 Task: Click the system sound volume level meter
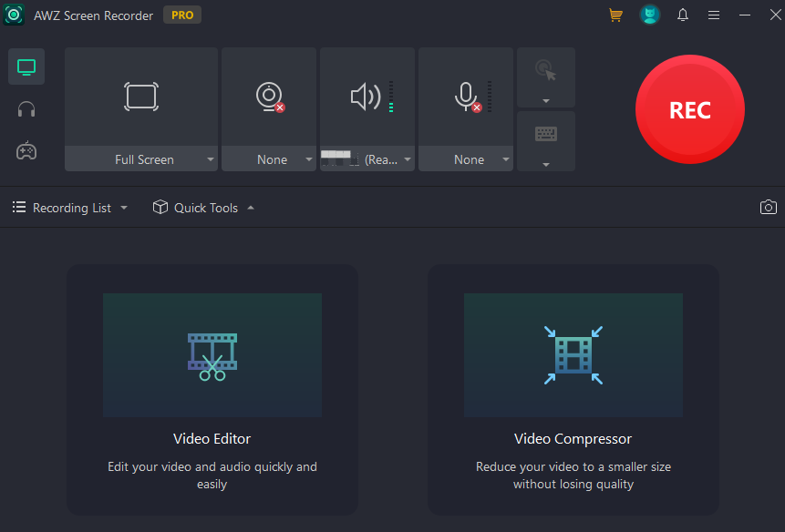click(x=391, y=97)
